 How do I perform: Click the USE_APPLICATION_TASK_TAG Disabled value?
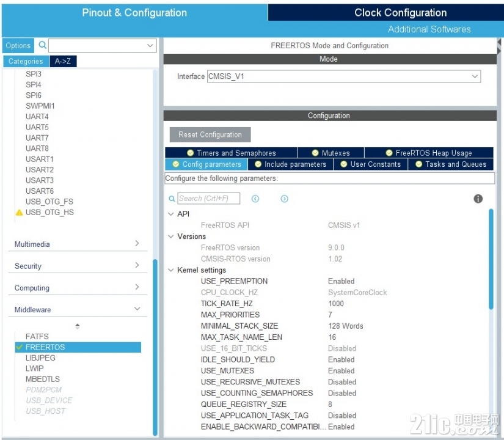[342, 416]
